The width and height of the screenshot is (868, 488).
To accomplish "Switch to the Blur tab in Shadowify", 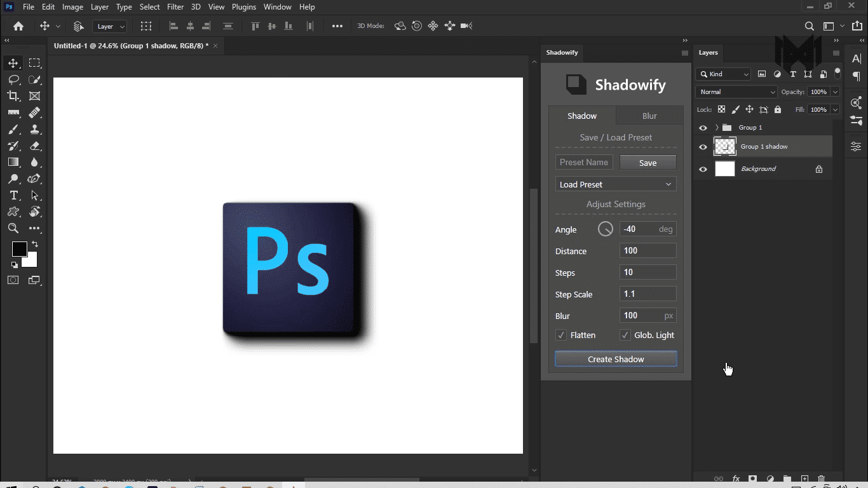I will pyautogui.click(x=649, y=116).
